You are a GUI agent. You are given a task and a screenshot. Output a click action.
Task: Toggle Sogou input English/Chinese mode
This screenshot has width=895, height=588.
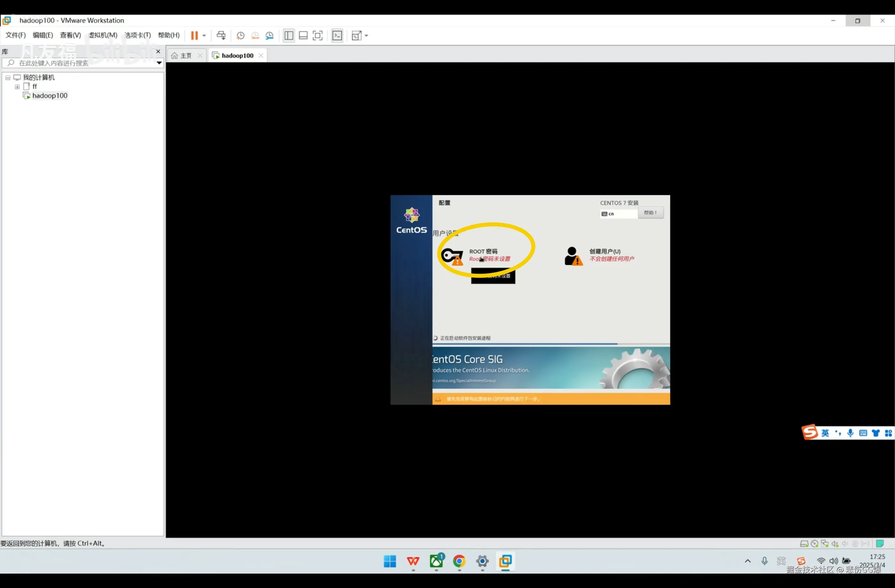(825, 433)
